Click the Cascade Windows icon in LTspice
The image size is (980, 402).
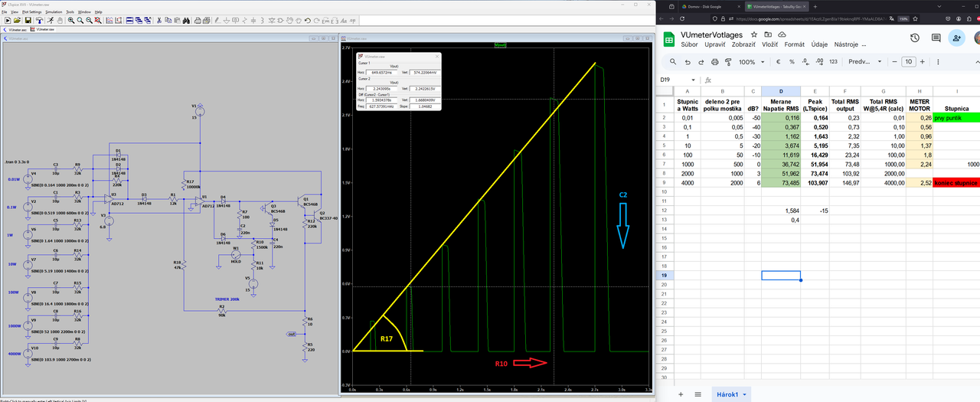point(139,20)
